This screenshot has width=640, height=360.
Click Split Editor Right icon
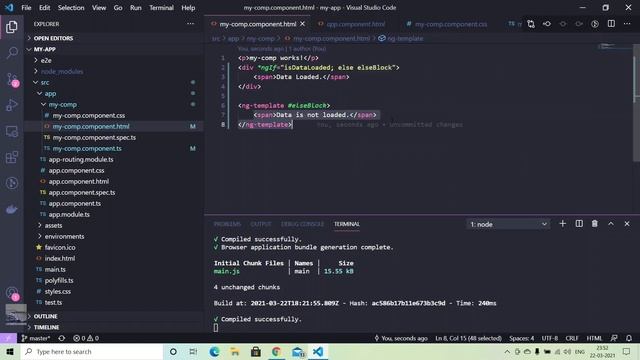(x=611, y=24)
